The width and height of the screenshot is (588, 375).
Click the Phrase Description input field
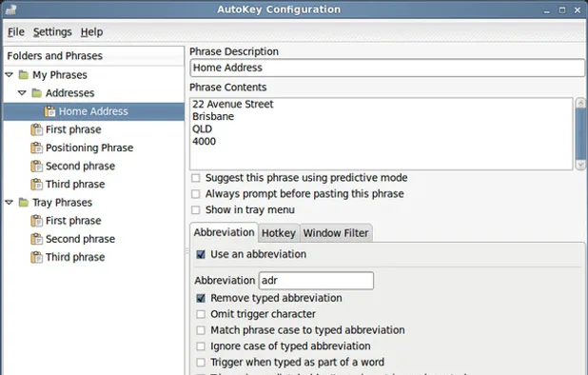(387, 68)
